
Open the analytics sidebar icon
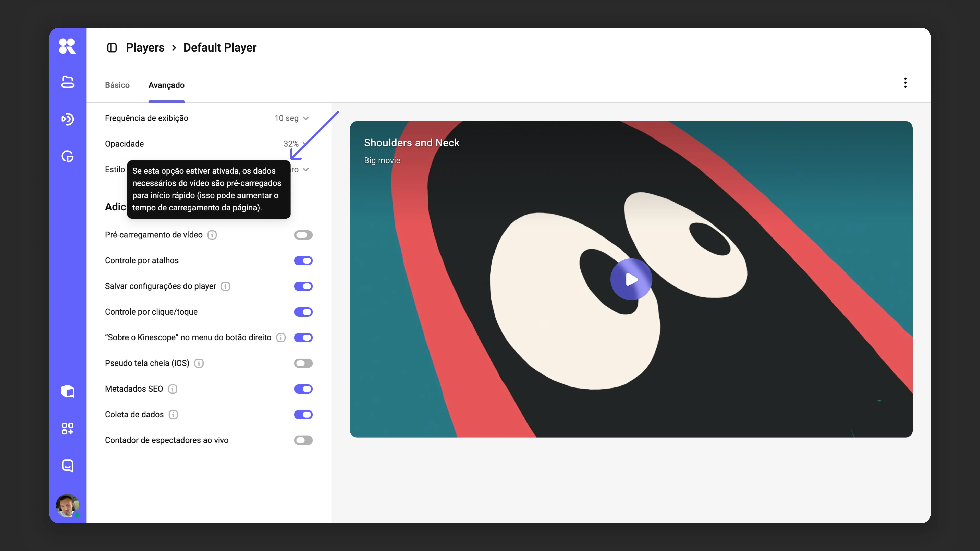click(x=67, y=156)
